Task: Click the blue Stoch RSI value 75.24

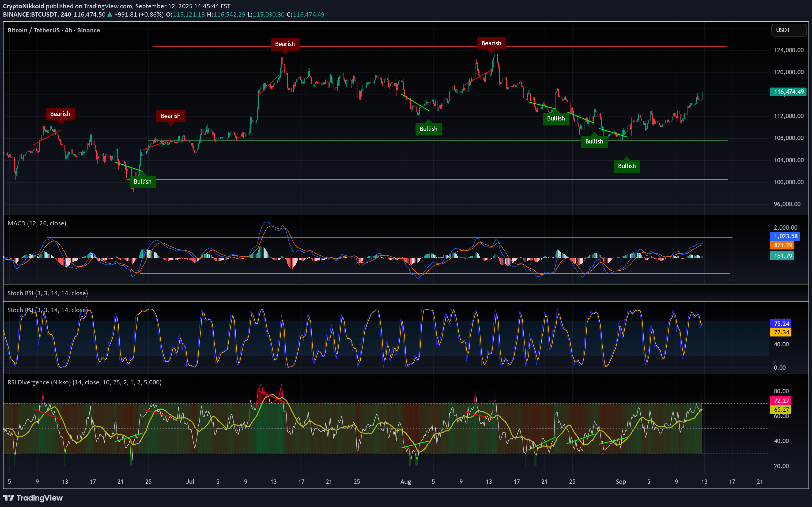Action: (x=781, y=323)
